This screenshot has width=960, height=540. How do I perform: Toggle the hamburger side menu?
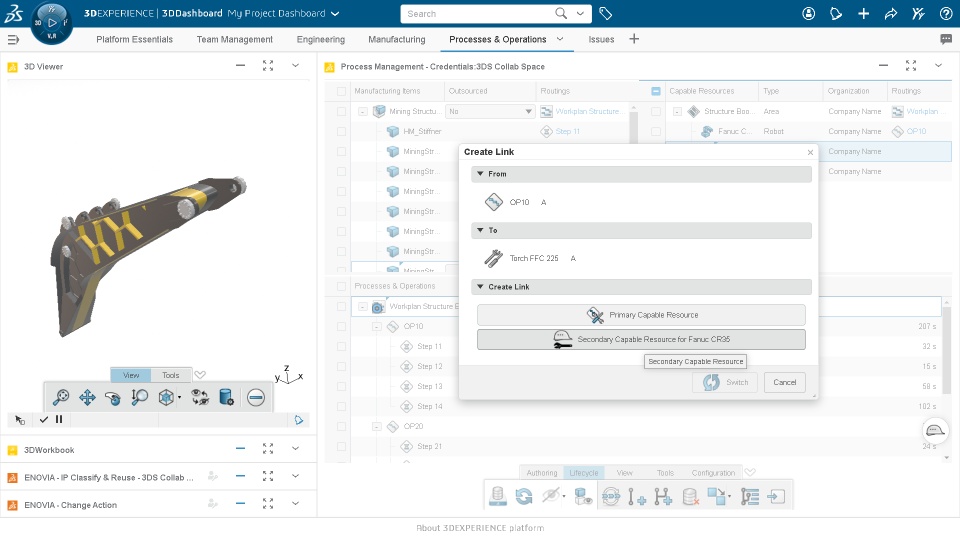13,40
